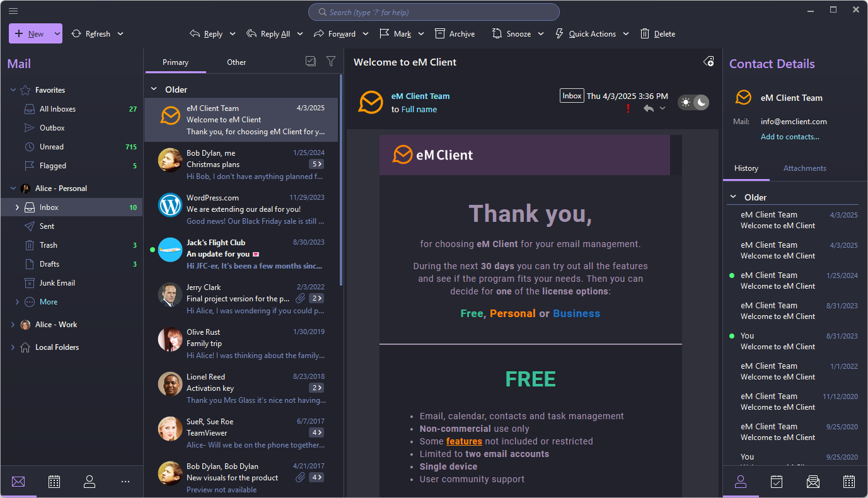
Task: Open the WordPress.com message
Action: (x=243, y=209)
